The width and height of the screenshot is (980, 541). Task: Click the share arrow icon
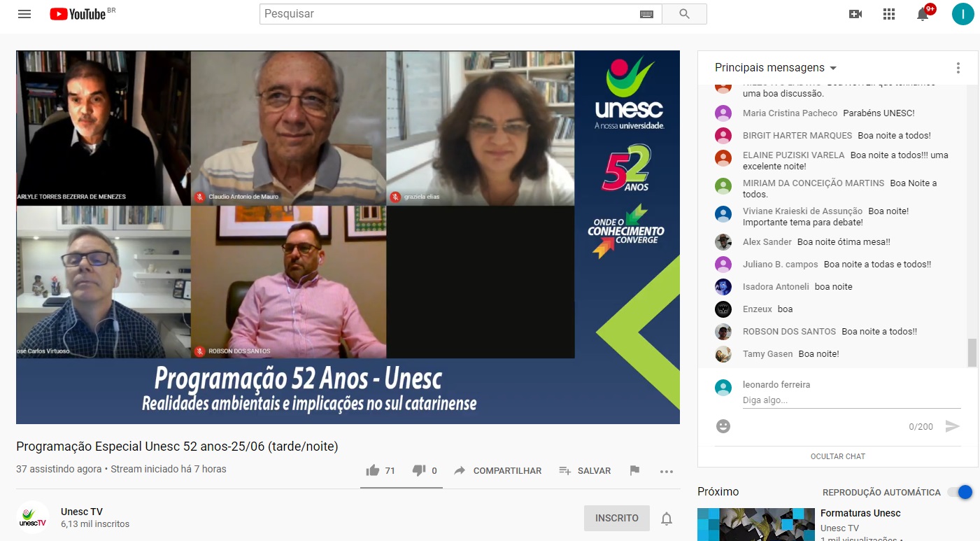pos(460,471)
